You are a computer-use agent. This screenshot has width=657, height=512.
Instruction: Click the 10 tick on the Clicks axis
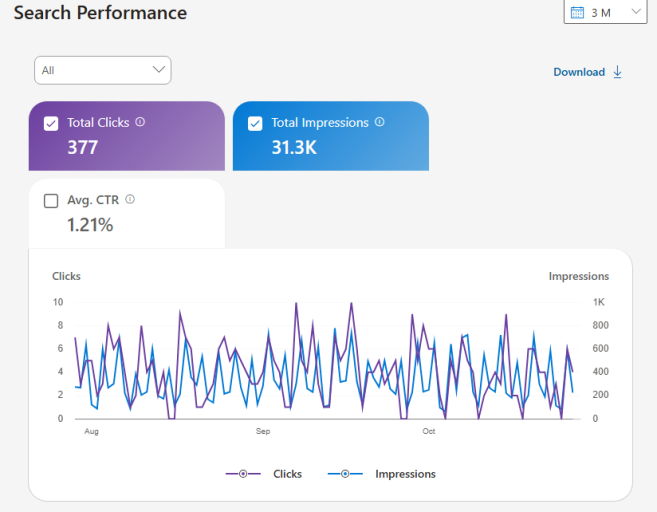(58, 302)
